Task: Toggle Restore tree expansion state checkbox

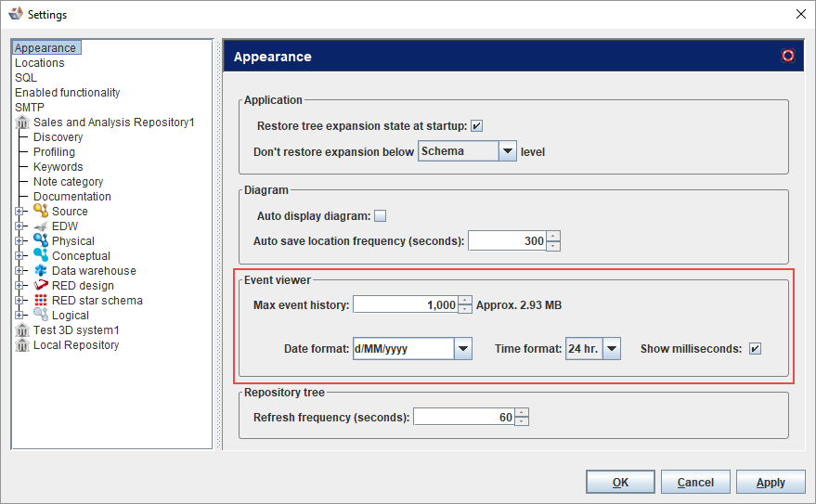Action: [x=477, y=126]
